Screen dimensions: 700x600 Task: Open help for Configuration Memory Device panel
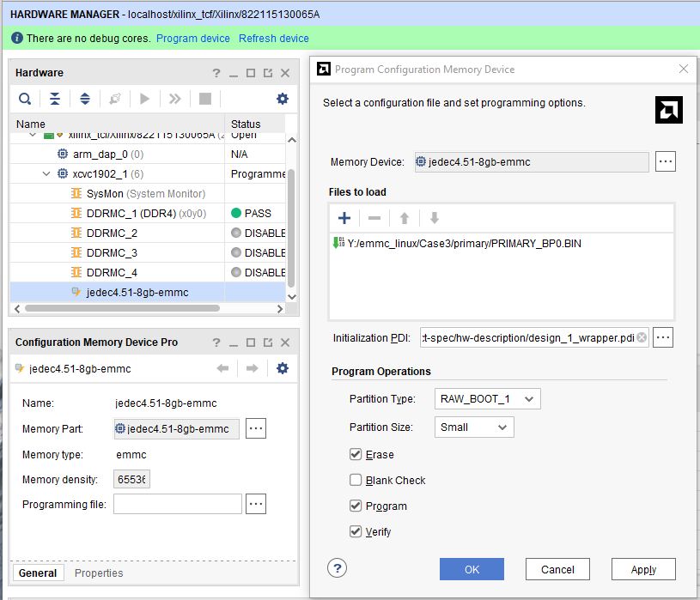216,342
